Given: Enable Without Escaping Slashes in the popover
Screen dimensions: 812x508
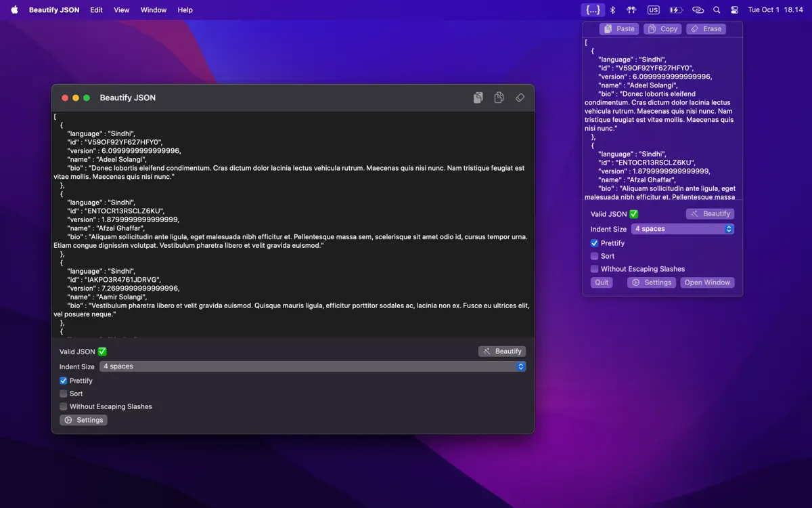Looking at the screenshot, I should [x=595, y=269].
